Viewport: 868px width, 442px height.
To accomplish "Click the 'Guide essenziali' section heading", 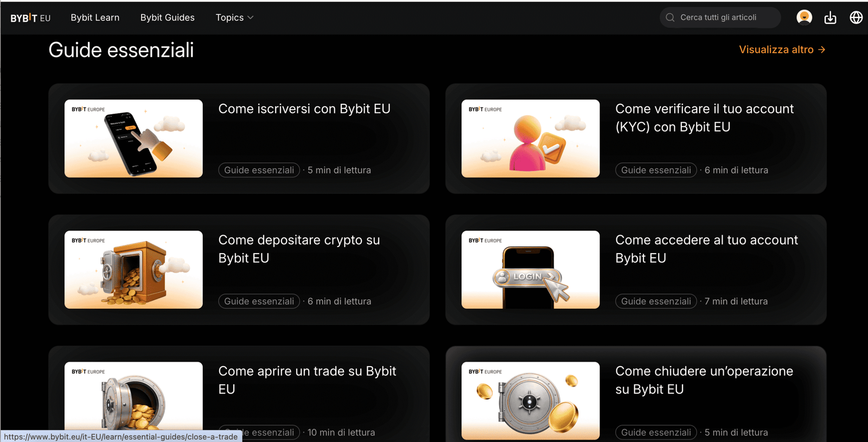I will pos(121,50).
